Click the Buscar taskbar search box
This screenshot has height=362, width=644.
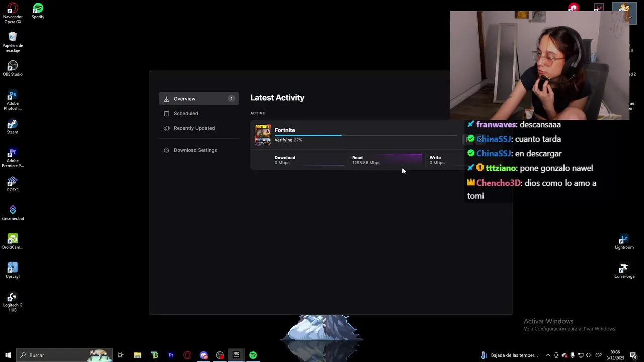64,355
